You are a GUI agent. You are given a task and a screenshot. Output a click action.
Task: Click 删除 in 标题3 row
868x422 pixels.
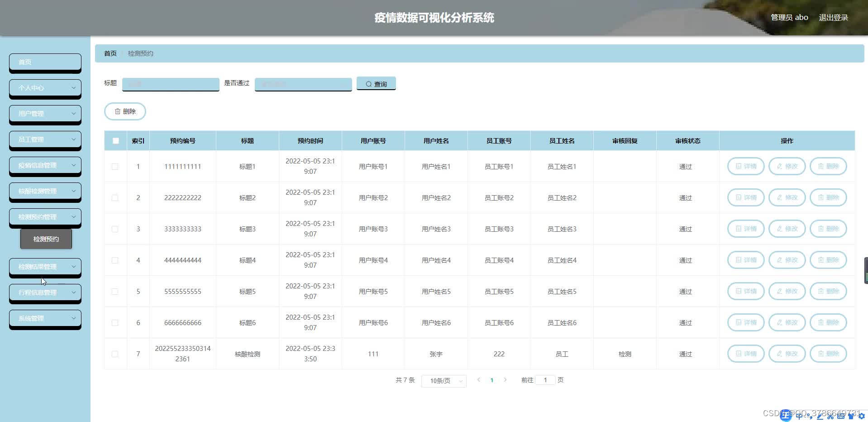click(x=828, y=229)
